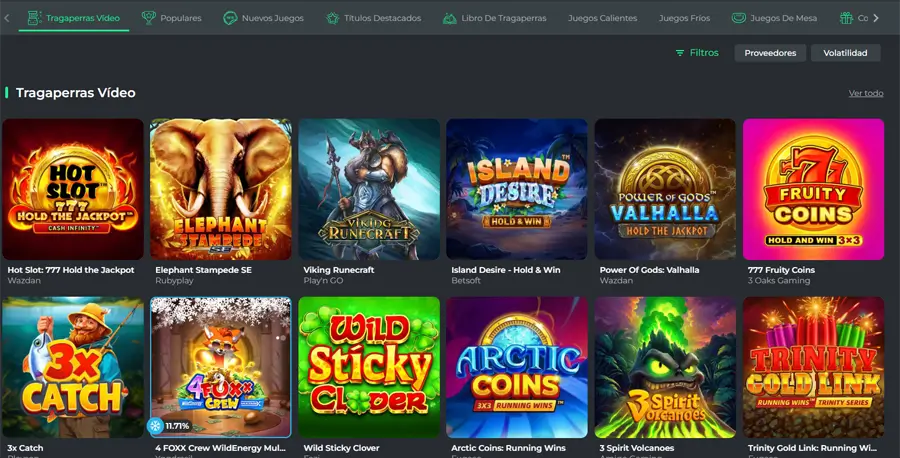Screen dimensions: 900x458
Task: Click the 4 FOXX Crew WildEnergy title text
Action: tap(220, 448)
